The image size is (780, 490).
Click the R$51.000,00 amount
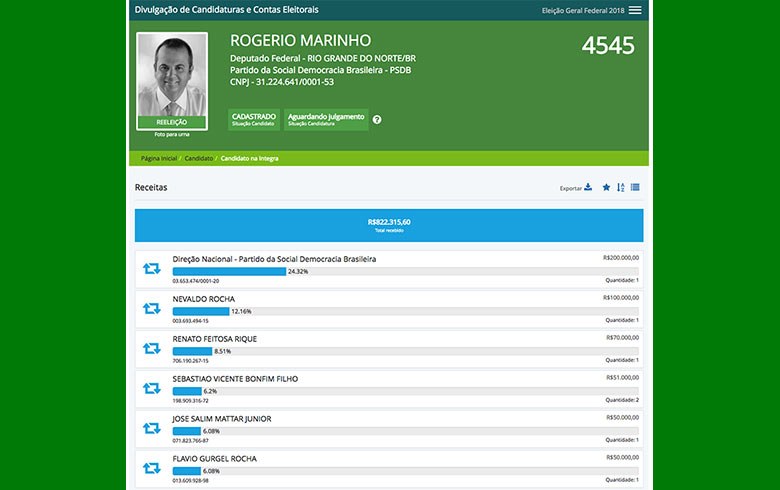point(622,378)
